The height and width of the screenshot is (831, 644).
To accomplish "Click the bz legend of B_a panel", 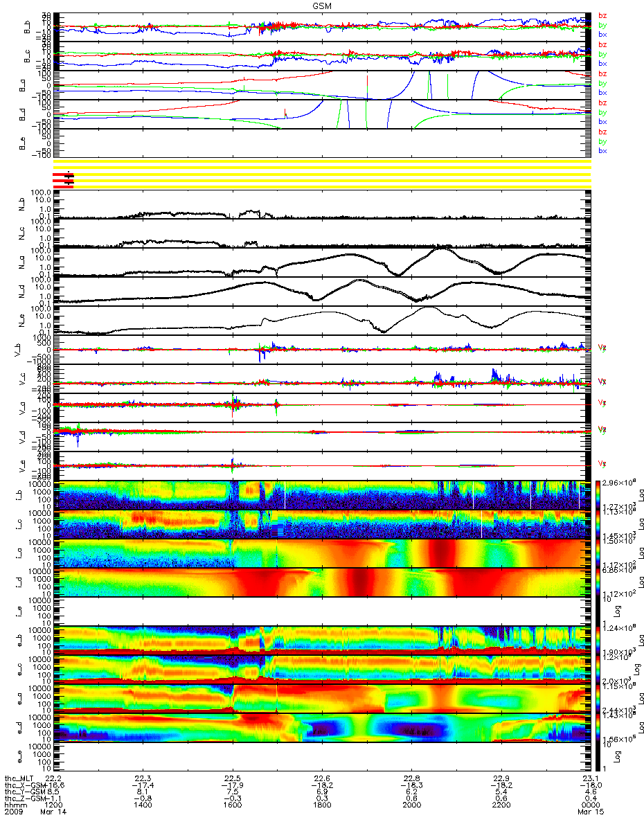I will 602,73.
